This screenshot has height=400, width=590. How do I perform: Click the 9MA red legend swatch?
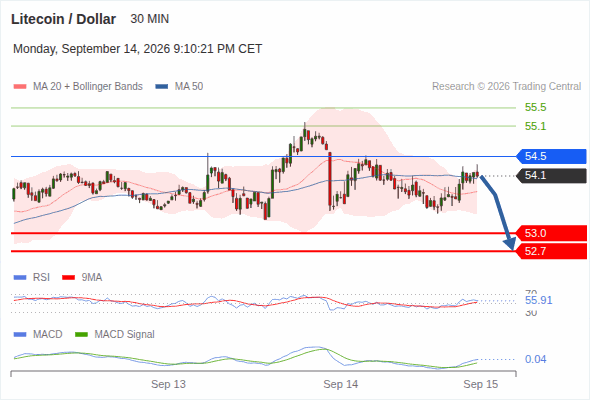[68, 278]
